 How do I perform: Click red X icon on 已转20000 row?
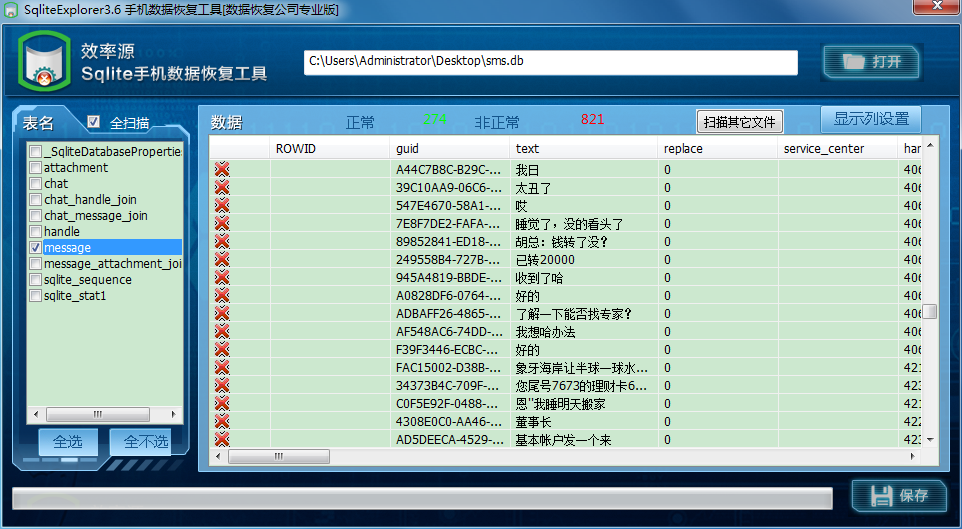point(221,260)
